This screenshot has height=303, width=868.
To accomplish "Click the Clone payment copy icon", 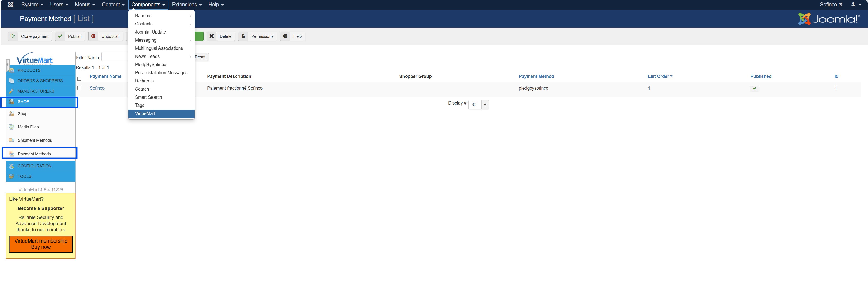I will tap(13, 36).
